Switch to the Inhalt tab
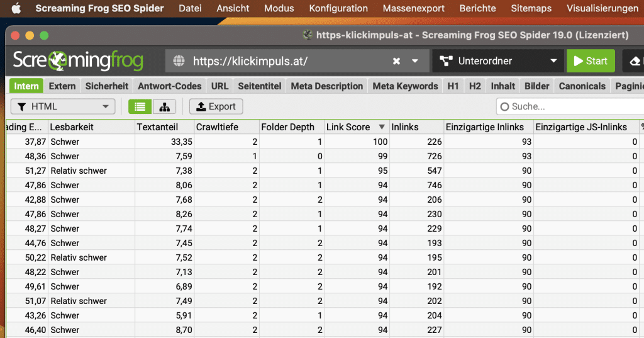This screenshot has height=338, width=644. tap(502, 86)
